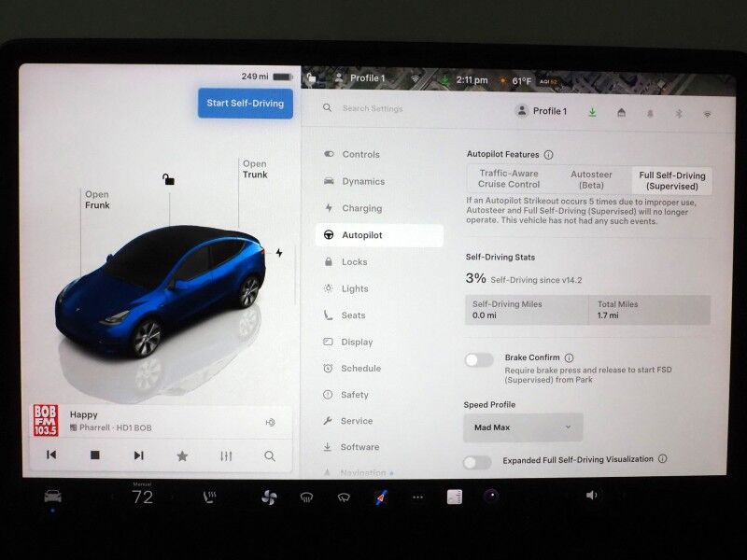Tap the Start Self-Driving button
The image size is (747, 560).
246,105
